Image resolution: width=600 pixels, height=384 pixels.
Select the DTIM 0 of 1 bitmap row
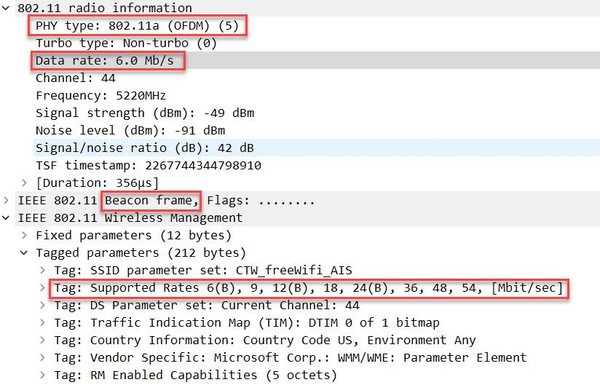247,323
